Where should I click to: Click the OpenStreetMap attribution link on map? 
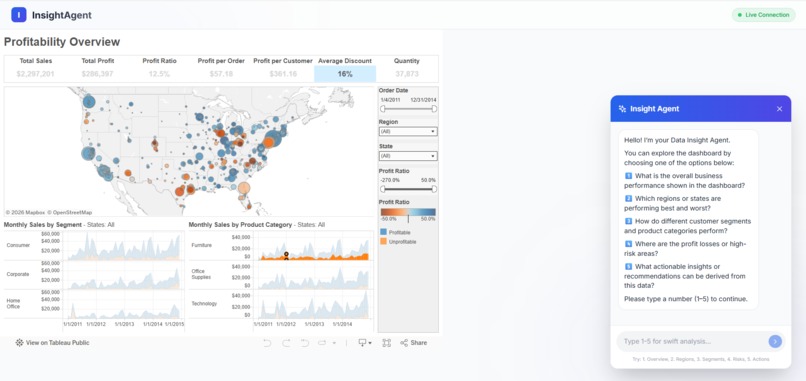pos(71,212)
